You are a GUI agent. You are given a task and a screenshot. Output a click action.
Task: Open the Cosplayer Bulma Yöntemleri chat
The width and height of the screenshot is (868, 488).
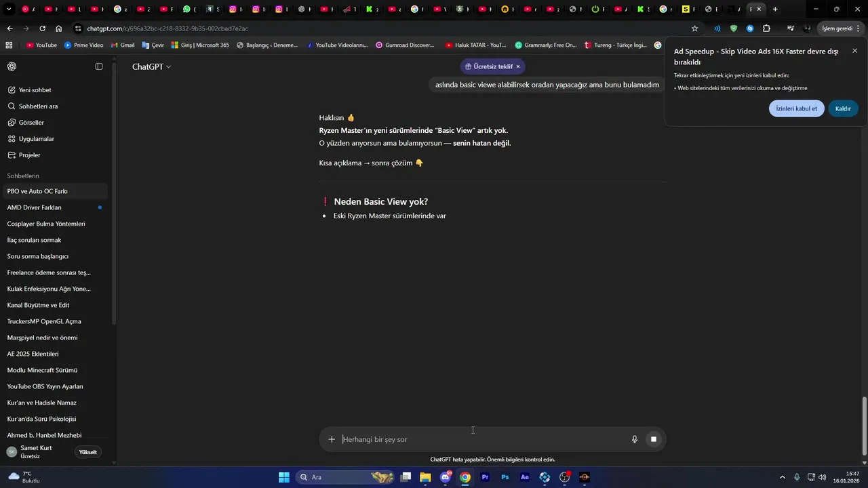56,224
